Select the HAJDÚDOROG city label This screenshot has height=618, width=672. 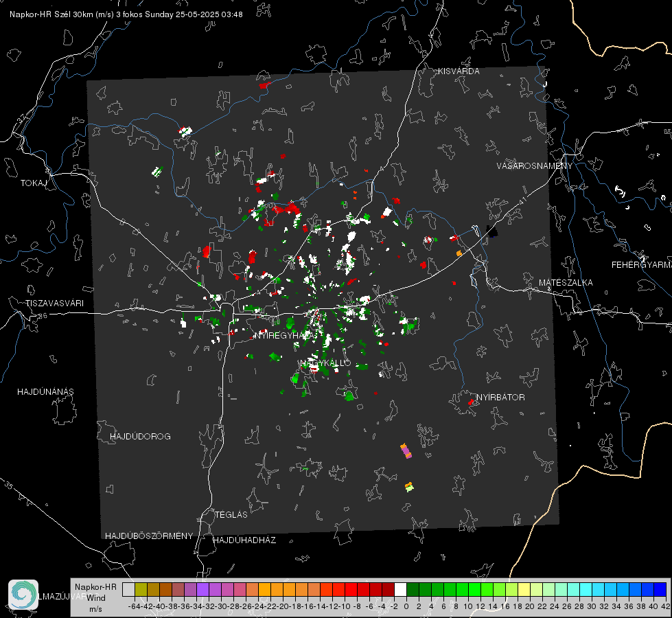coord(140,436)
